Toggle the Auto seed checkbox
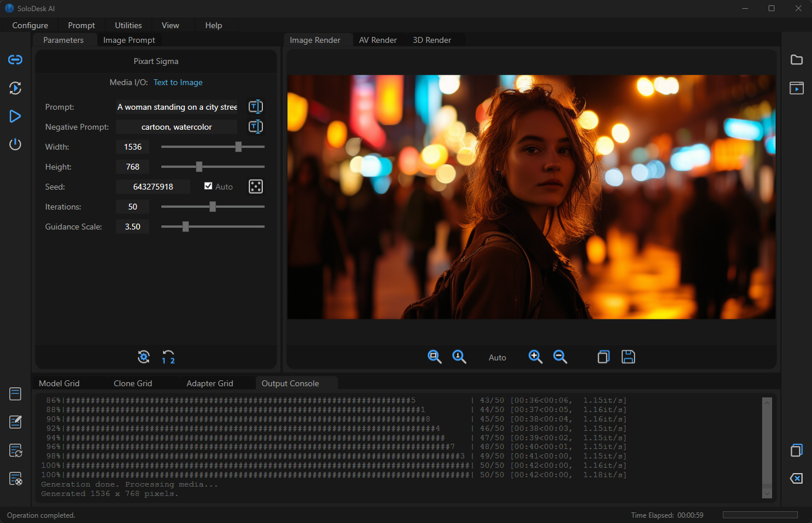 (208, 186)
